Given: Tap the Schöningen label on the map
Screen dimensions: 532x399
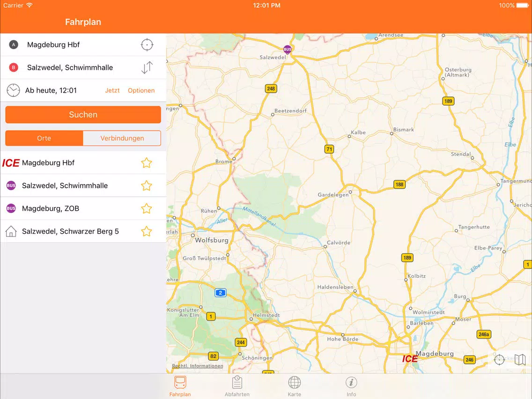Looking at the screenshot, I should pos(257,358).
